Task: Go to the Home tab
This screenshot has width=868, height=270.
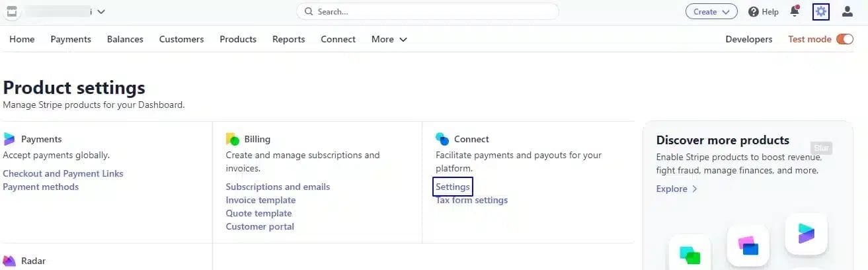Action: pyautogui.click(x=22, y=39)
